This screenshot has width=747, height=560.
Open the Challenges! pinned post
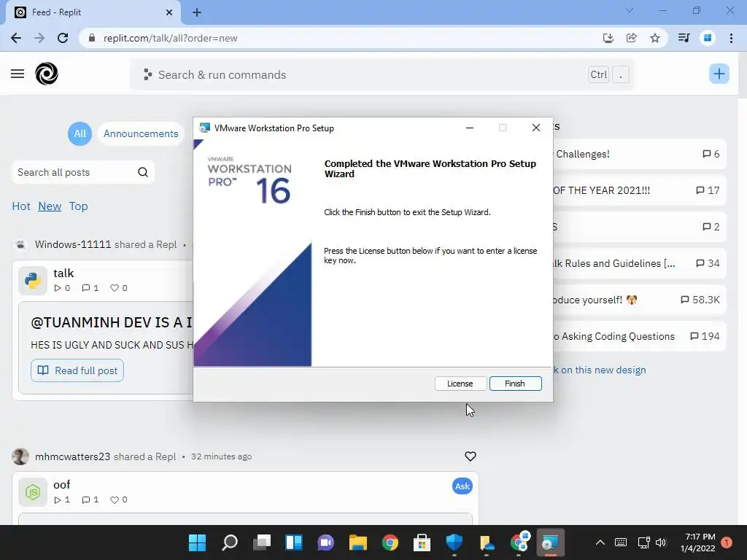639,154
